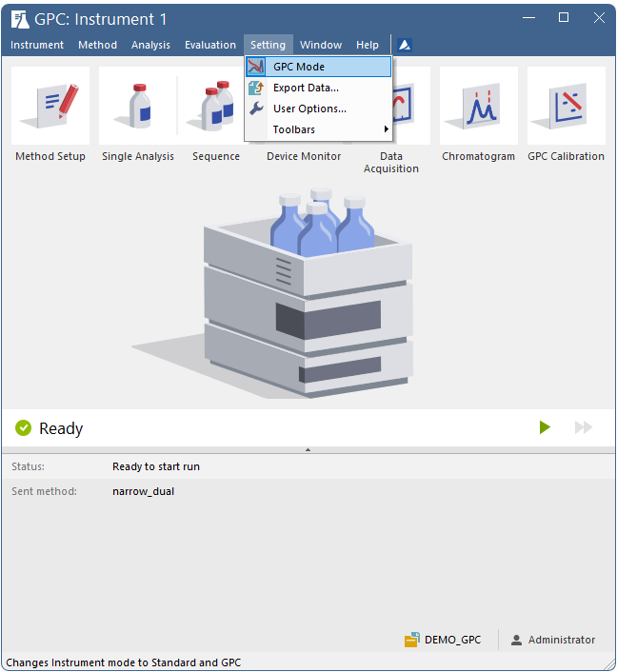Image resolution: width=617 pixels, height=672 pixels.
Task: Click the 'Ready to start run' status
Action: point(156,466)
